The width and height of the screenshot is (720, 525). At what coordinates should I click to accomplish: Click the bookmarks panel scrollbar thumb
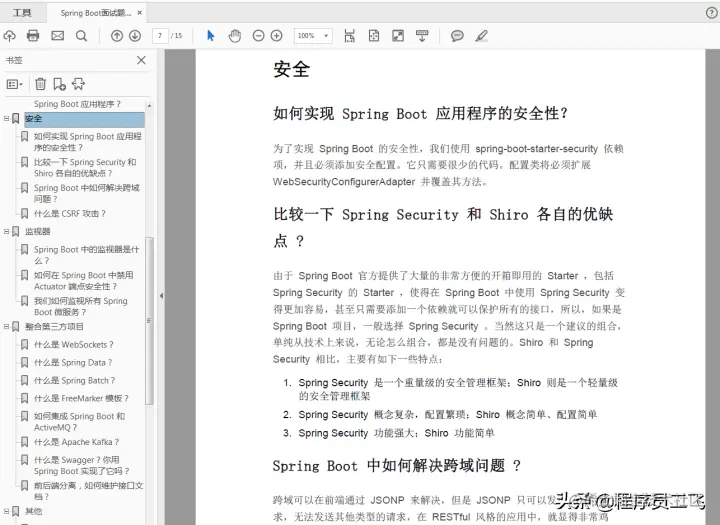tap(149, 321)
